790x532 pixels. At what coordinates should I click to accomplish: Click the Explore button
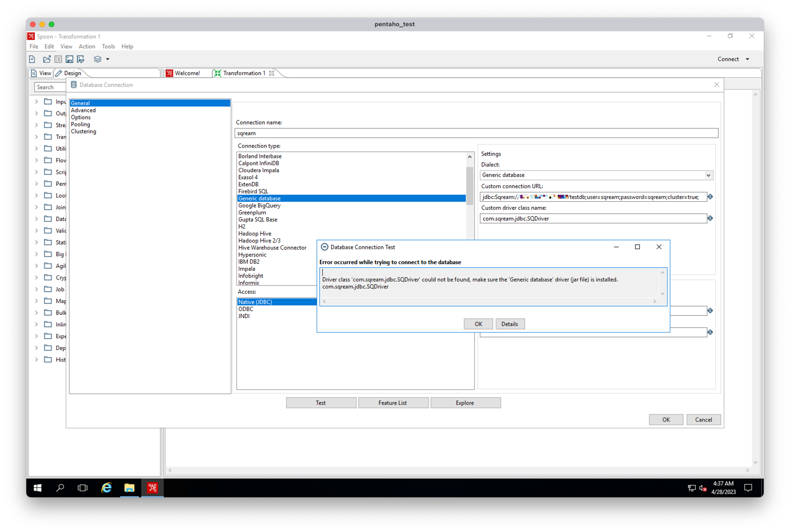[x=465, y=403]
